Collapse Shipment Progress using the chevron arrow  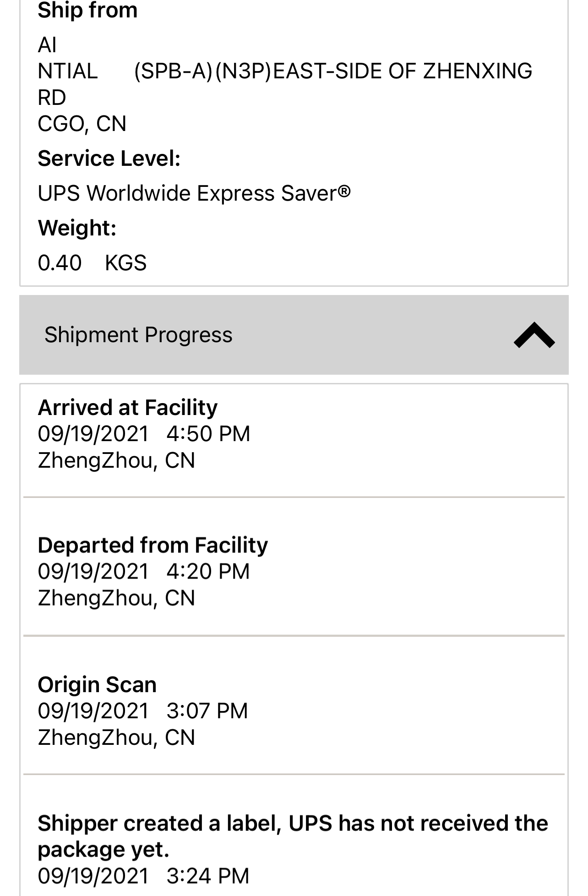(x=534, y=335)
